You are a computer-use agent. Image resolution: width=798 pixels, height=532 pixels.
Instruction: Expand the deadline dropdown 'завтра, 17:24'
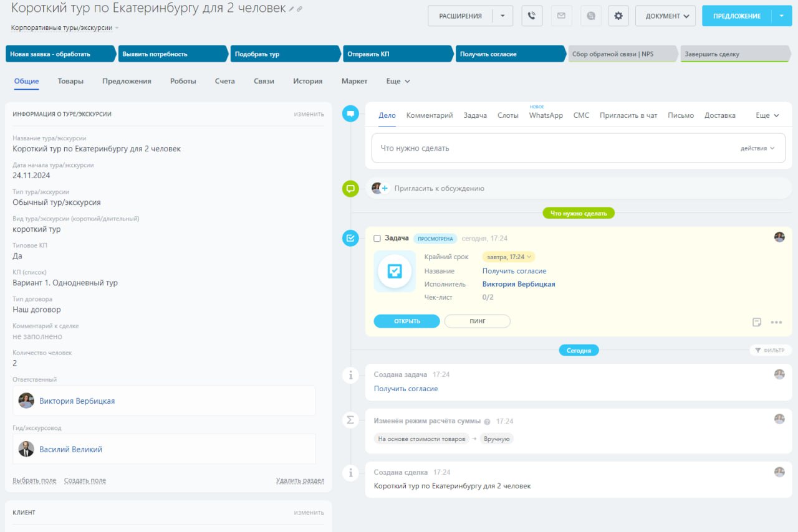pyautogui.click(x=508, y=257)
